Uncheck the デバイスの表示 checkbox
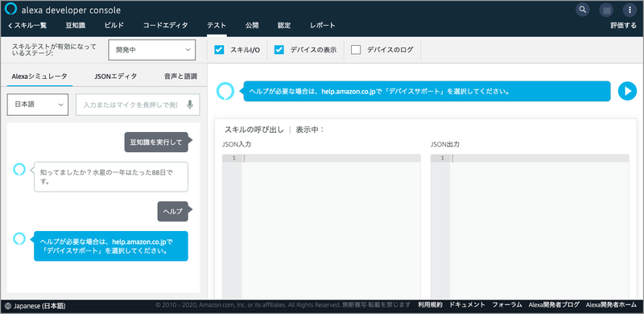The image size is (644, 314). [279, 50]
